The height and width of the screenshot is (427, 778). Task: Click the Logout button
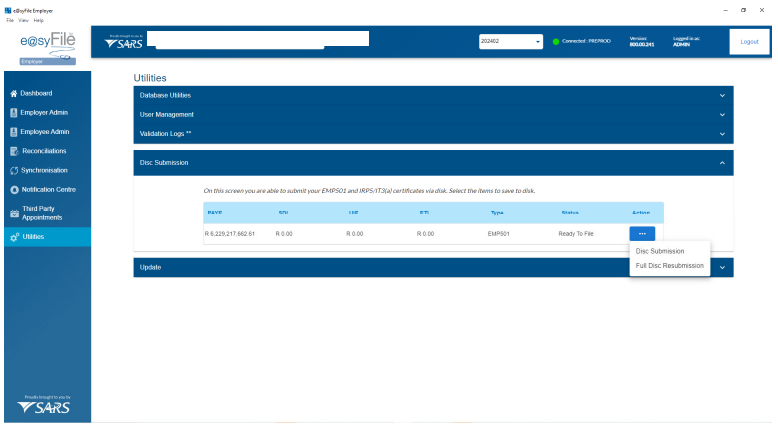click(749, 41)
